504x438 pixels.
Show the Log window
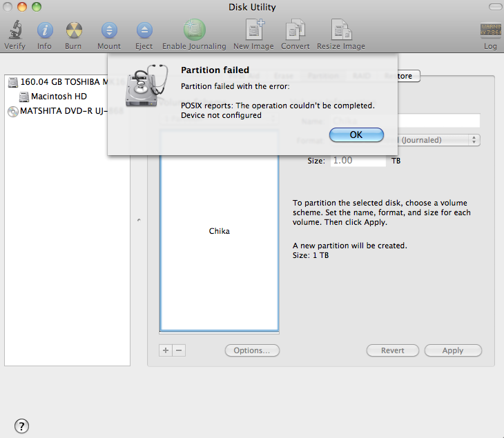[490, 30]
